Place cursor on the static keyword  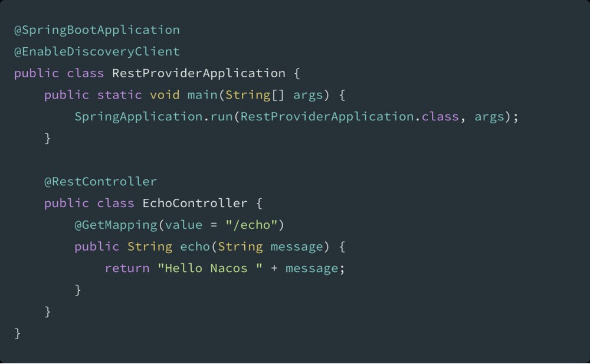tap(119, 95)
